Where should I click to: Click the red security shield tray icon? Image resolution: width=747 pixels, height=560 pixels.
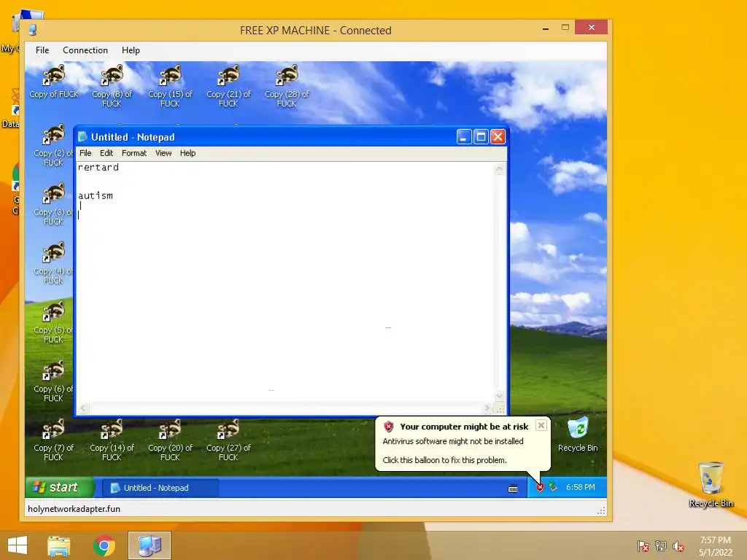[x=540, y=487]
